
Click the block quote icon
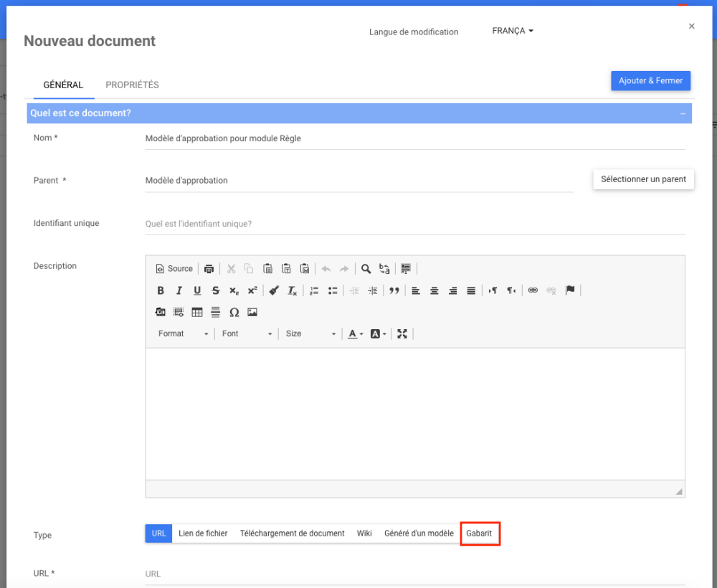pos(394,290)
